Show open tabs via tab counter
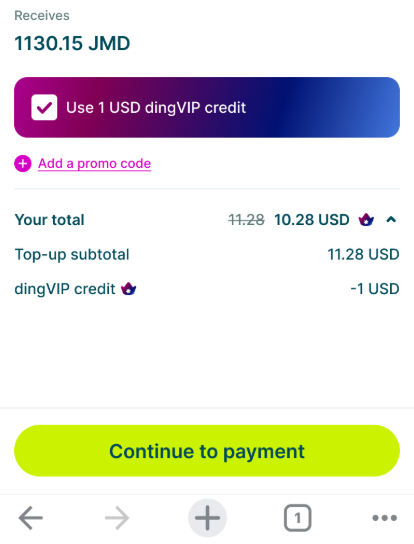The height and width of the screenshot is (544, 414). click(x=297, y=518)
